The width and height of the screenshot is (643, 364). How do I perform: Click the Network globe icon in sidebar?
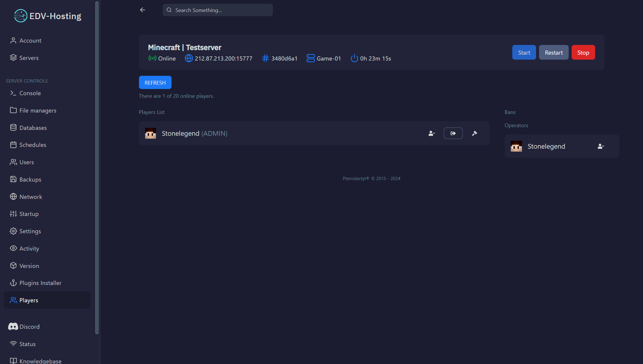(13, 197)
